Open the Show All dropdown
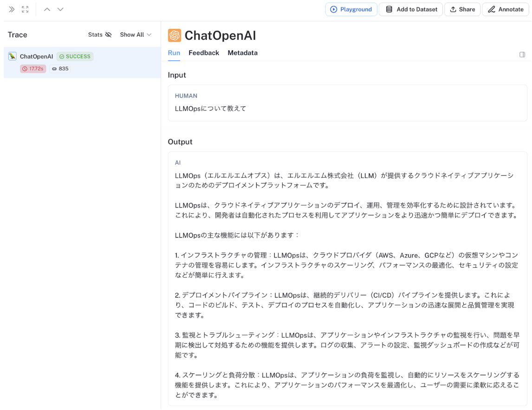 pyautogui.click(x=136, y=35)
